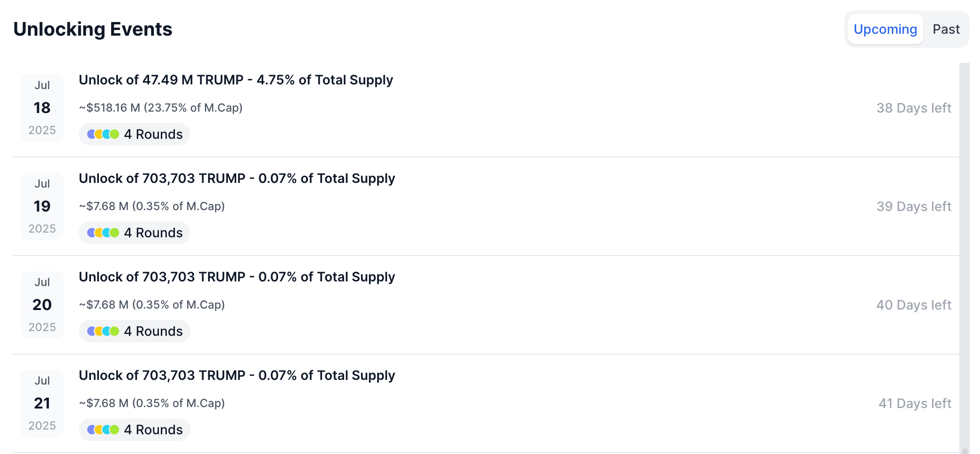Open the Jul 21 703,703 TRUMP unlock title
The width and height of the screenshot is (980, 454).
click(x=237, y=376)
